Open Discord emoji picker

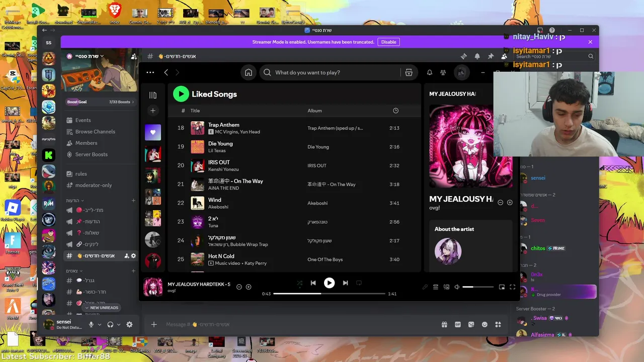coord(485,324)
